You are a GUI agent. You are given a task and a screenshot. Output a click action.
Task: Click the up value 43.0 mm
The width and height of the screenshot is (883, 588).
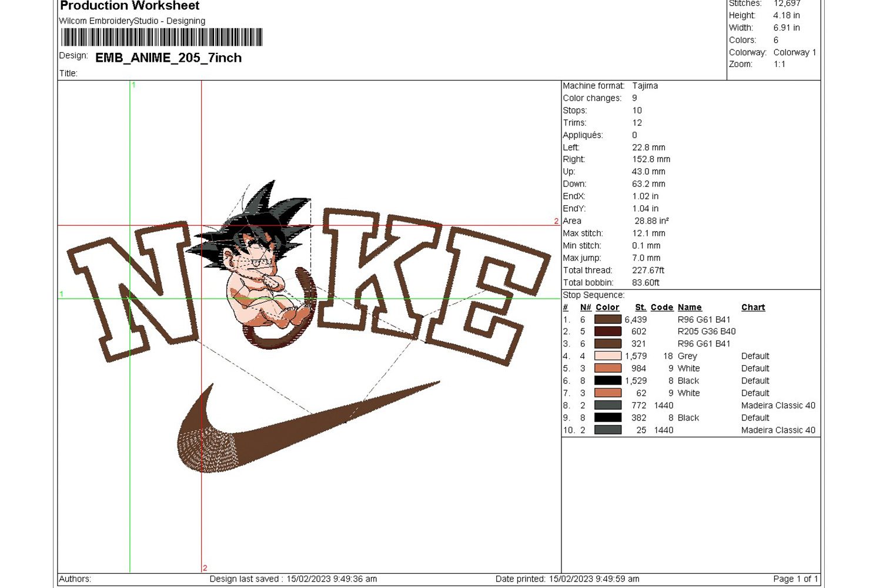pos(649,172)
